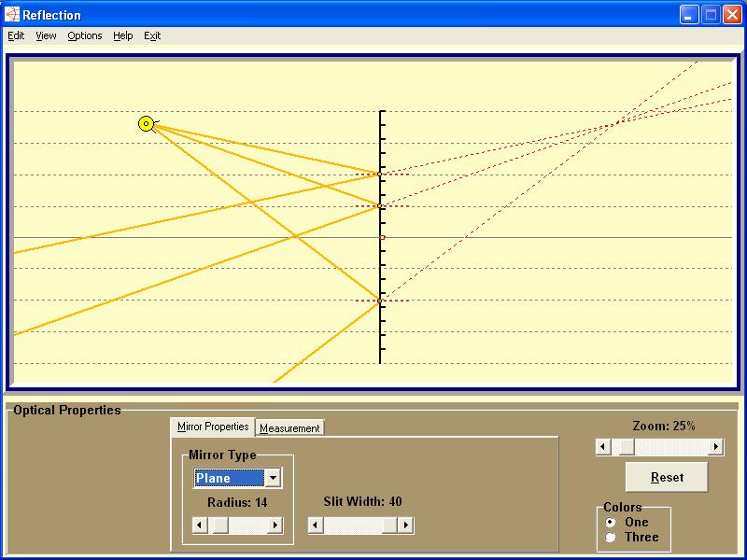Click the Reset button
This screenshot has height=560, width=747.
click(667, 477)
